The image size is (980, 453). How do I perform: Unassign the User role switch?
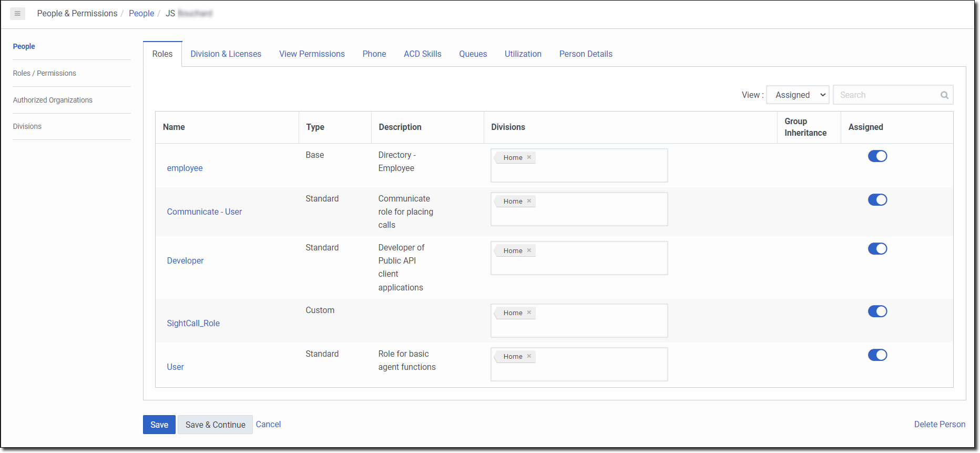pos(877,355)
